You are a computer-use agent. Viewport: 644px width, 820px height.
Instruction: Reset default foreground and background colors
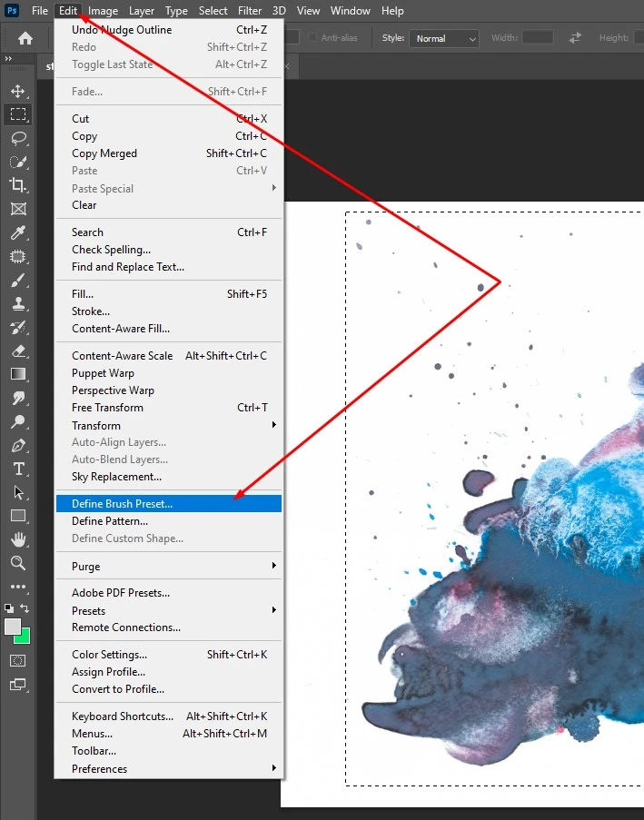[x=9, y=608]
